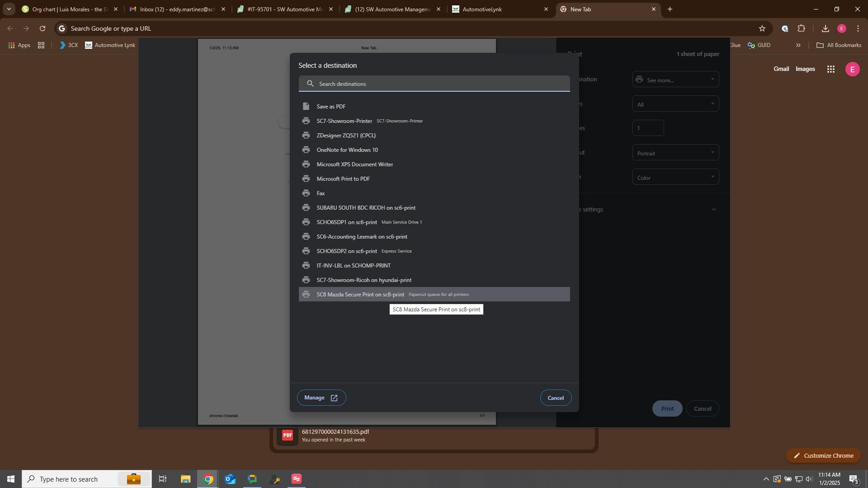The width and height of the screenshot is (868, 488).
Task: Bookmark this tab with star icon
Action: [x=762, y=28]
